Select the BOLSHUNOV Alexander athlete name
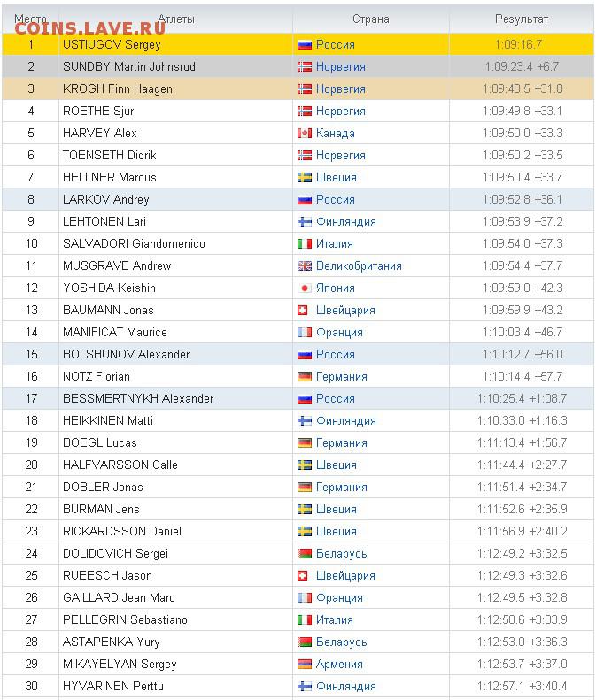 [126, 355]
